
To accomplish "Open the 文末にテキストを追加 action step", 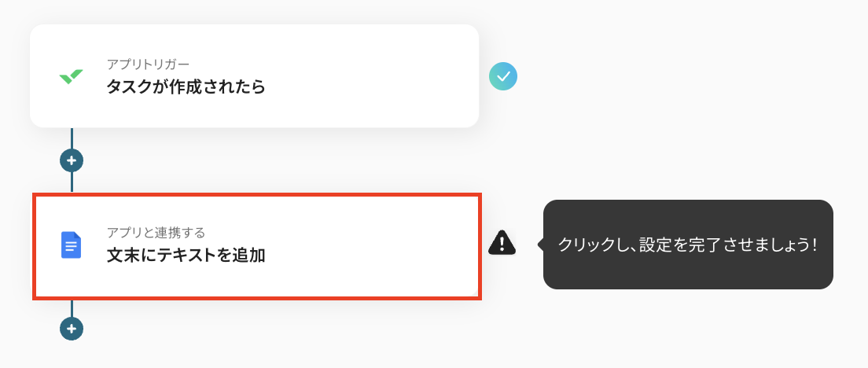I will pyautogui.click(x=186, y=256).
